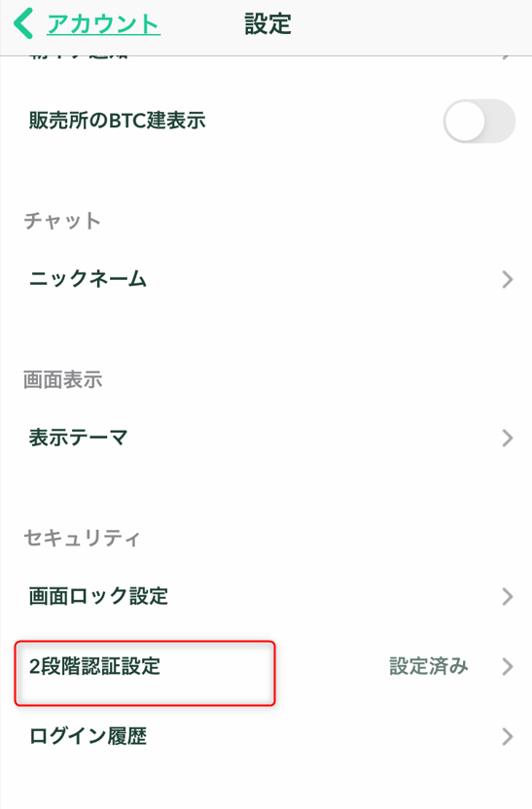Tap 設定済み status label

(x=428, y=666)
